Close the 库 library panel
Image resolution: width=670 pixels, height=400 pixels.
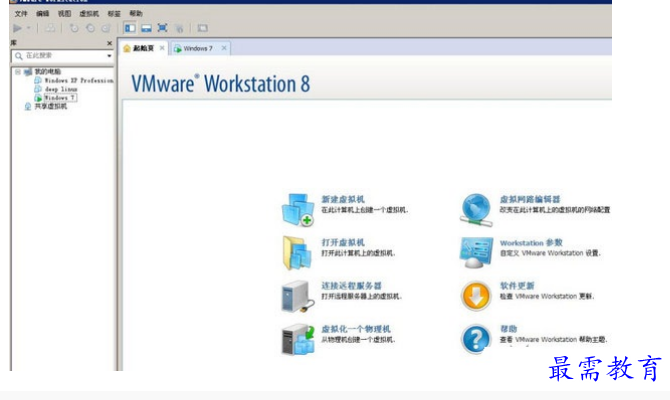coord(109,43)
